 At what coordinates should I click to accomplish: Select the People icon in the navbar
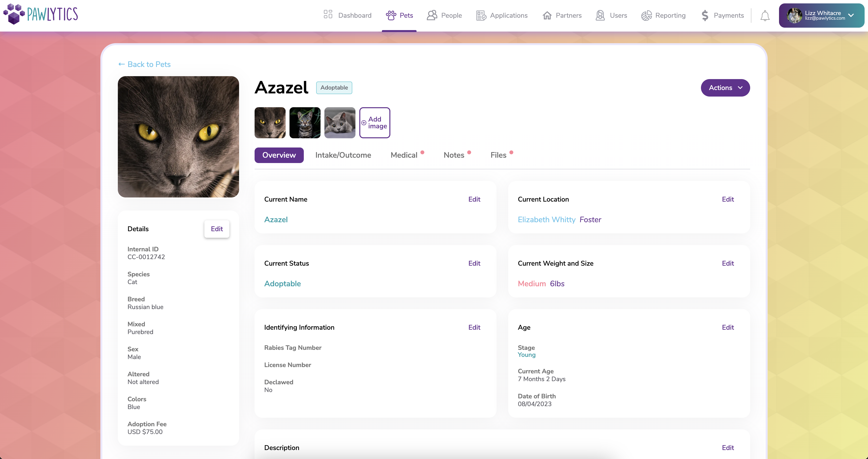432,15
